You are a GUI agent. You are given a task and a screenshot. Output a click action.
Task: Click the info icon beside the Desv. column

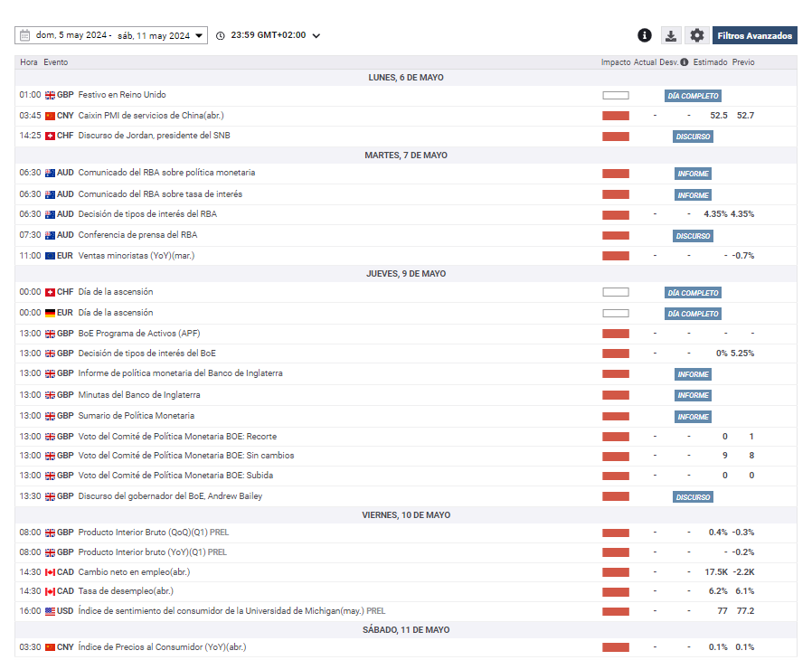click(684, 62)
